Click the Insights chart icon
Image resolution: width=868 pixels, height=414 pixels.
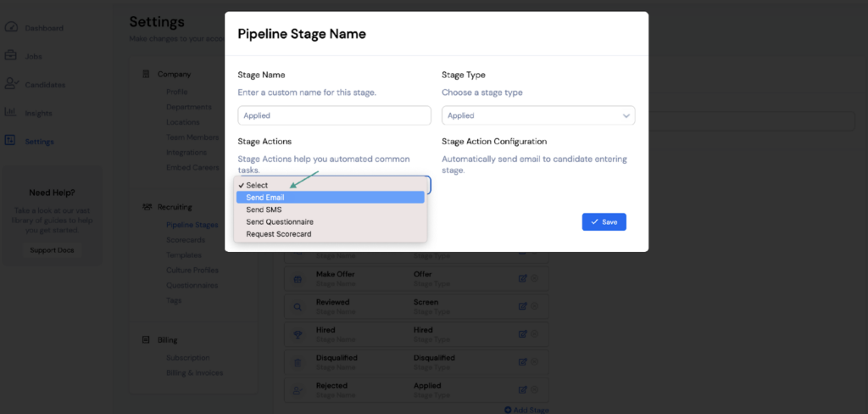10,113
